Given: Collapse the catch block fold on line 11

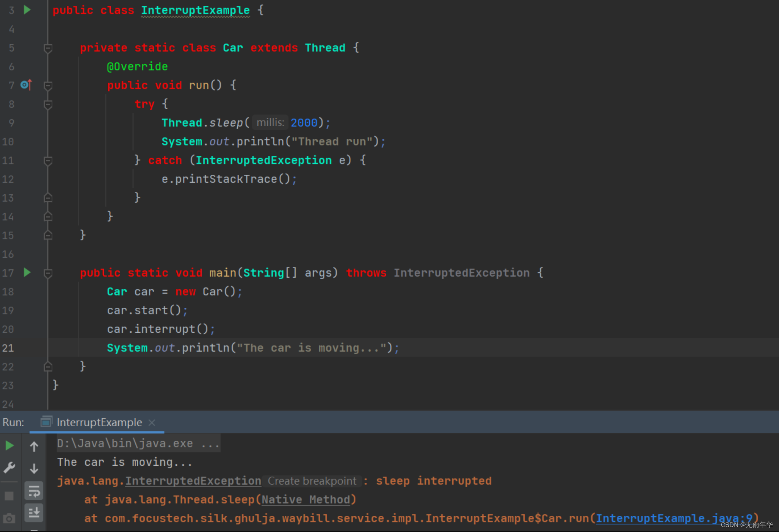Looking at the screenshot, I should click(48, 161).
